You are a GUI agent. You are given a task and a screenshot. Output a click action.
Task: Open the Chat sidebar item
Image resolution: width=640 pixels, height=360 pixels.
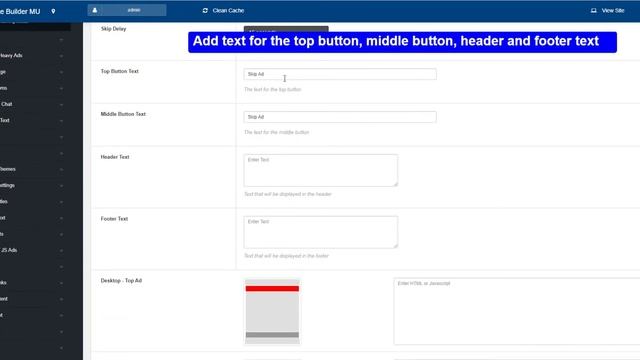pos(6,104)
